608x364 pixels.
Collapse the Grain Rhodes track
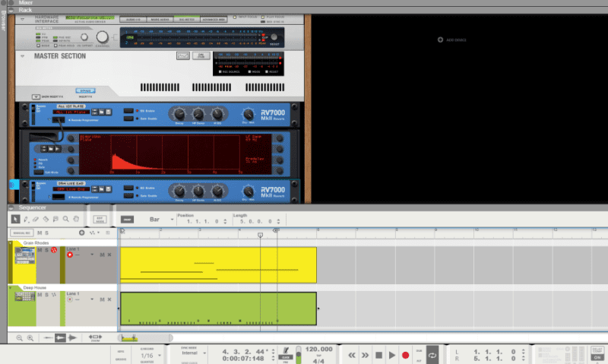click(x=11, y=242)
